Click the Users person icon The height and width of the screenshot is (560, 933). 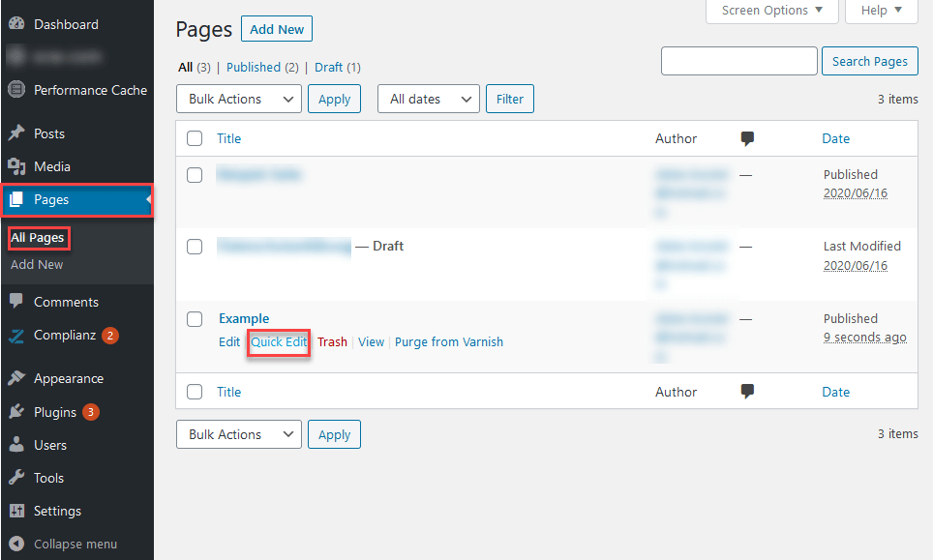16,445
